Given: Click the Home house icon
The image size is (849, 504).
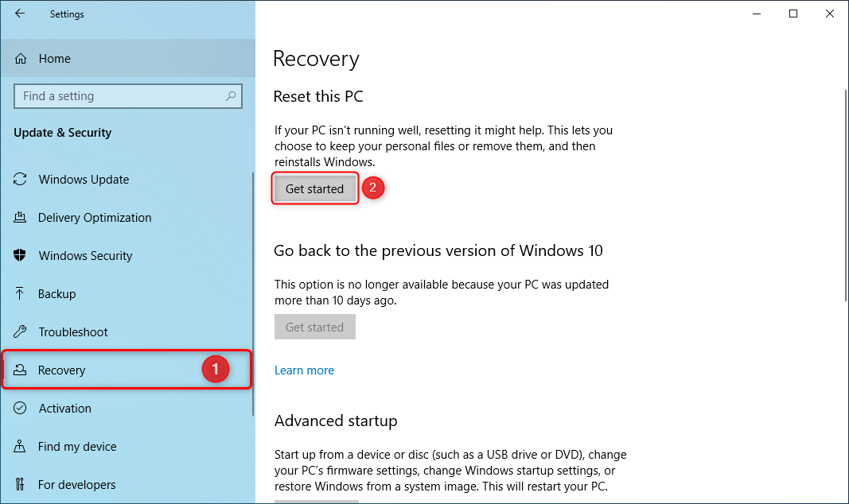Looking at the screenshot, I should tap(21, 58).
